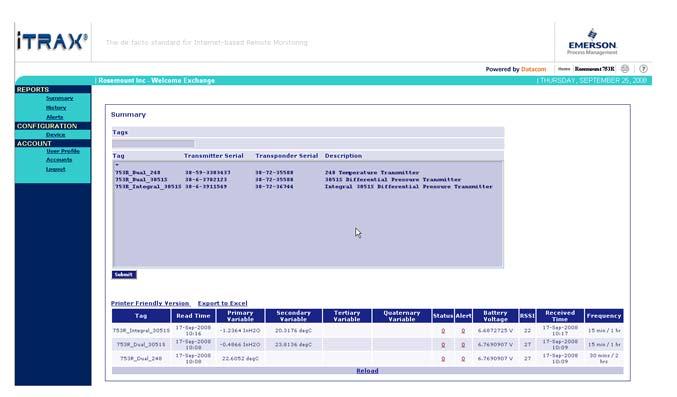Click the 6.6872725 V battery voltage
The width and height of the screenshot is (677, 397).
coord(495,330)
